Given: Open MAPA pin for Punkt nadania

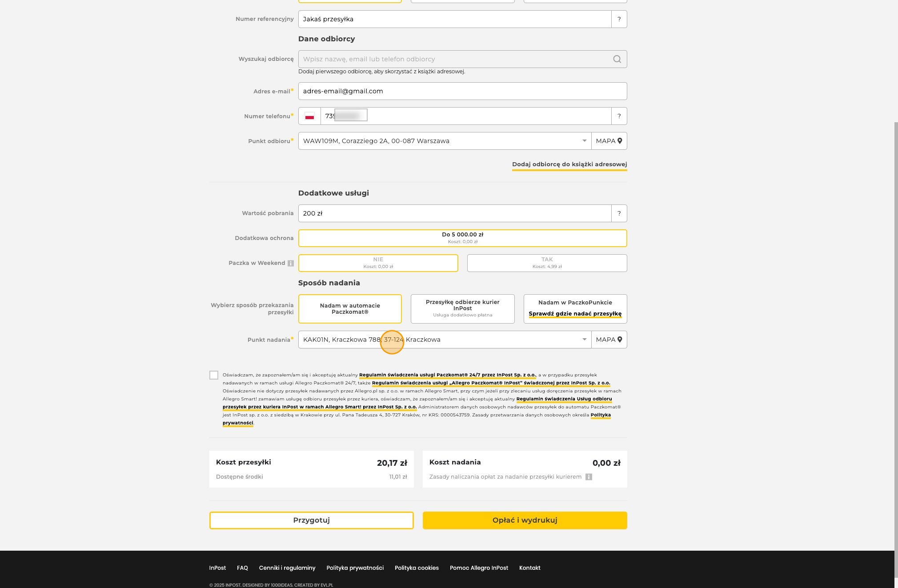Looking at the screenshot, I should pos(609,340).
